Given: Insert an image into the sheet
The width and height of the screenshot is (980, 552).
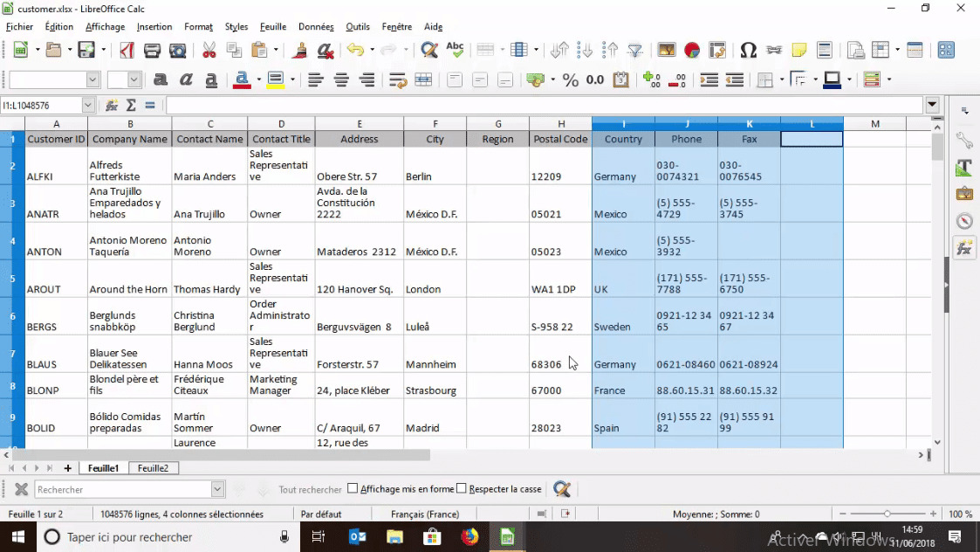Looking at the screenshot, I should point(666,50).
